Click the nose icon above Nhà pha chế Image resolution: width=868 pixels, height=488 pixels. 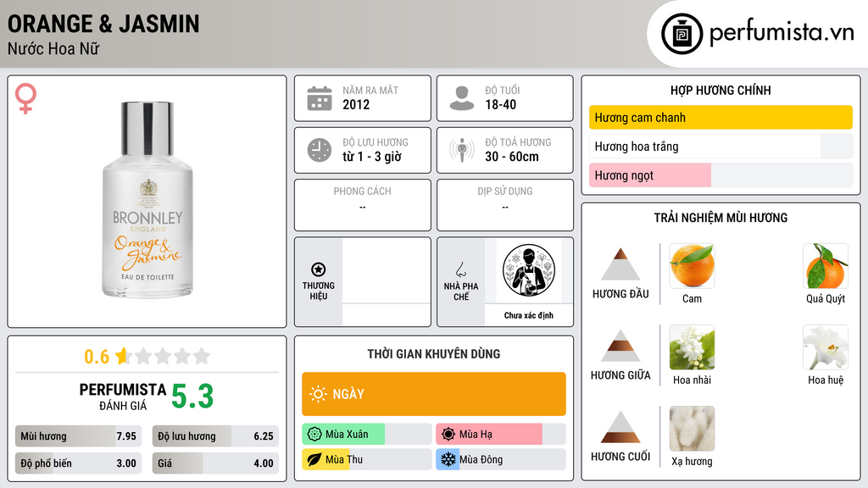tap(460, 269)
